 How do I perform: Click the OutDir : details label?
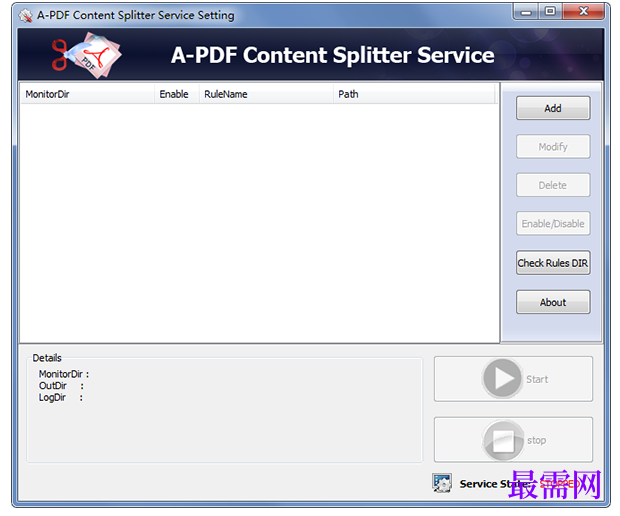tap(61, 386)
